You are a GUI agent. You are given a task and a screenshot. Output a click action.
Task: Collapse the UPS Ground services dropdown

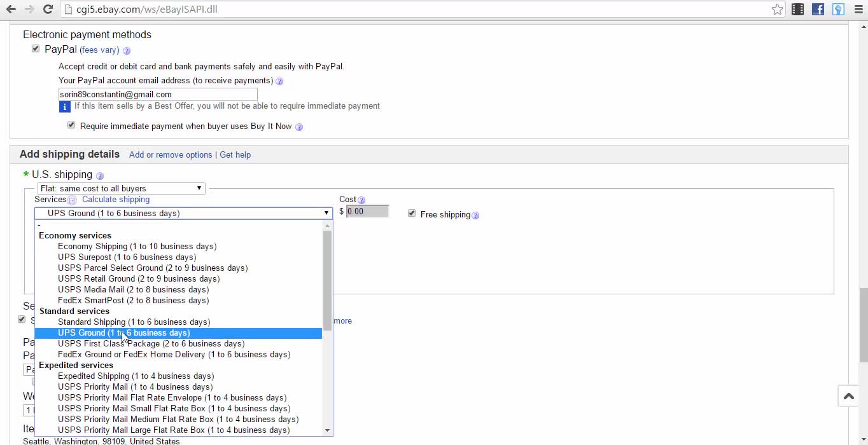(183, 213)
